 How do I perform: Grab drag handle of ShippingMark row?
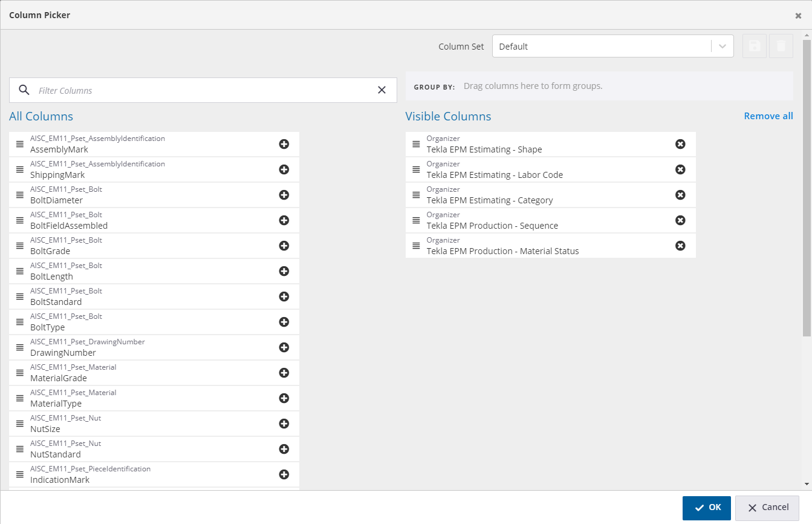19,169
